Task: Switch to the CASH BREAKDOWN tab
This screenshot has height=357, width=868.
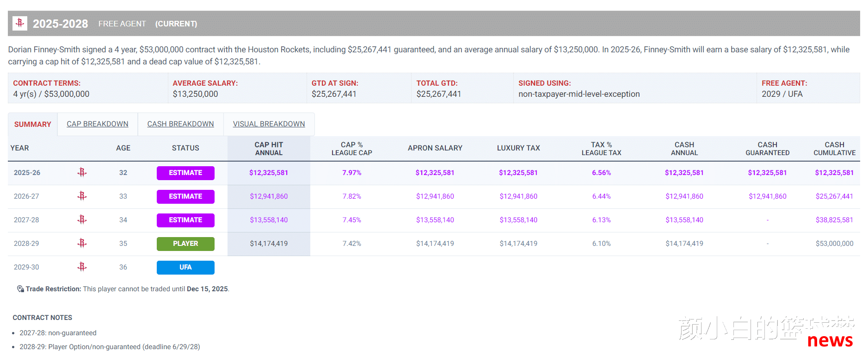Action: [x=180, y=124]
